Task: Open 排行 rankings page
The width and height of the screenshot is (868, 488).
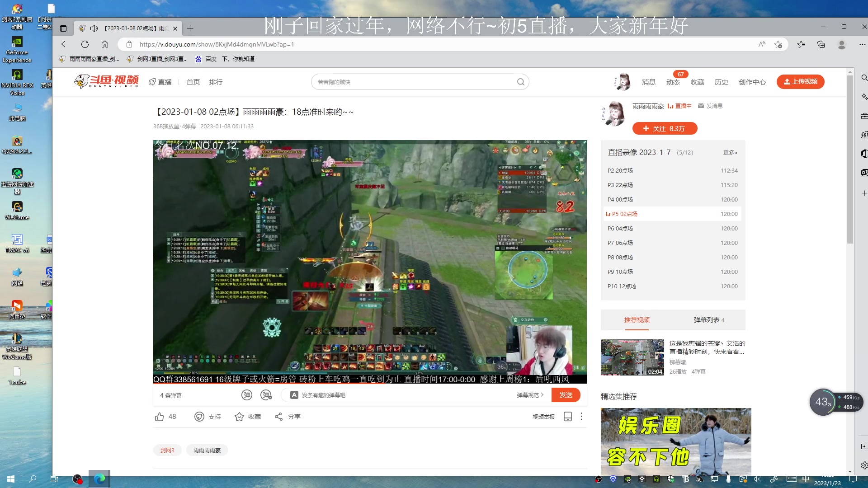Action: [x=216, y=82]
